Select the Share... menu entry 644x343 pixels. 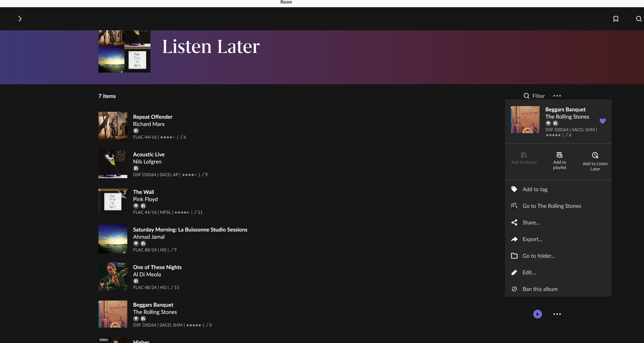coord(558,223)
